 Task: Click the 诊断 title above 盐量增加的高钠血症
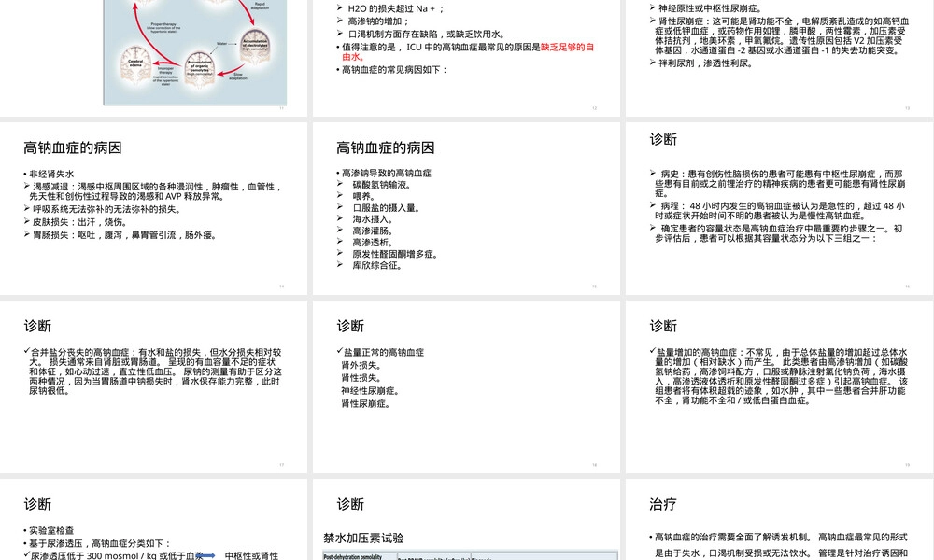coord(663,326)
